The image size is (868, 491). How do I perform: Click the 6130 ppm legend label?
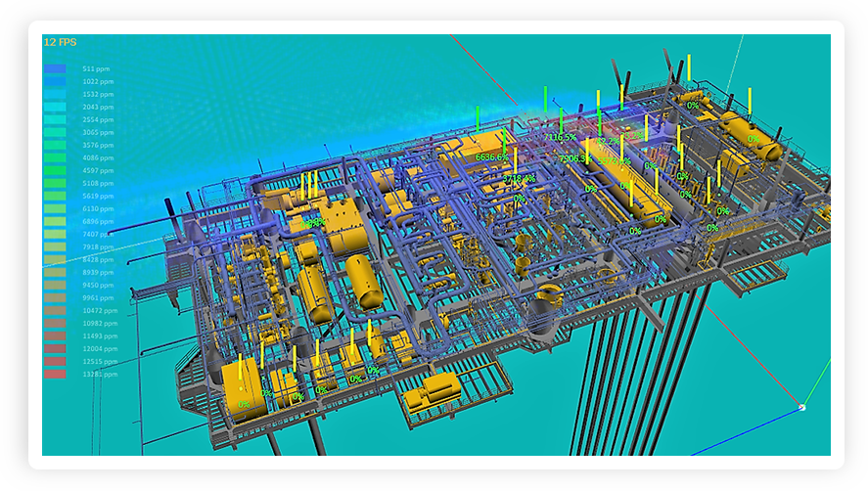tap(98, 208)
